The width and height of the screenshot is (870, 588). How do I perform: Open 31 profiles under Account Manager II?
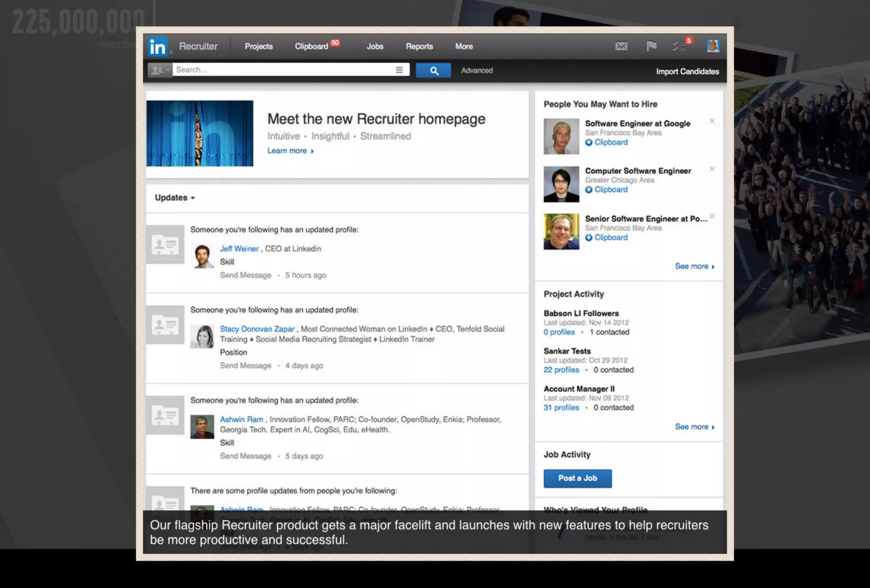pos(561,408)
